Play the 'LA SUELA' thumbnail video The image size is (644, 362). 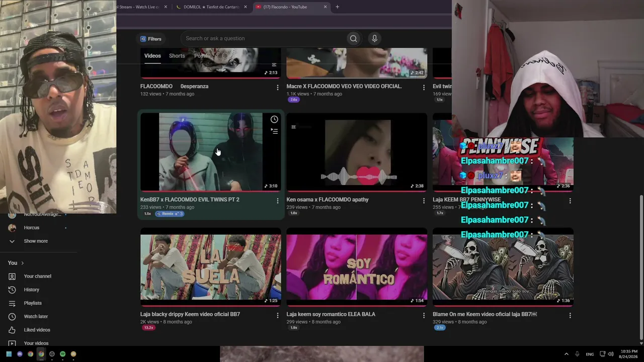coord(211,266)
